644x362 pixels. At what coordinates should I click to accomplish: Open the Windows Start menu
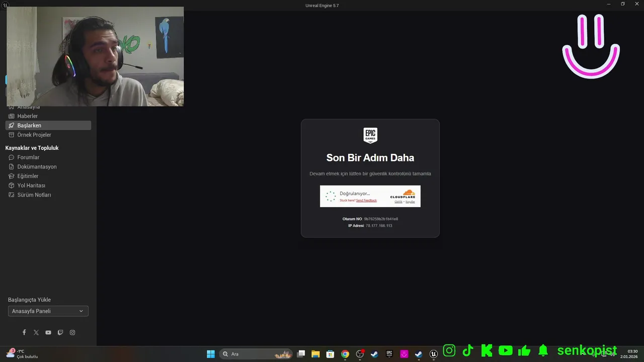(x=211, y=354)
